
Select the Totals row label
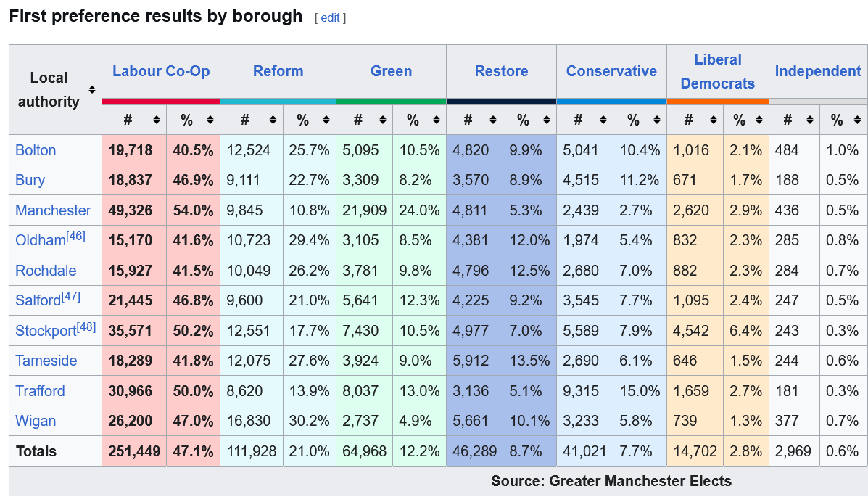pos(36,451)
